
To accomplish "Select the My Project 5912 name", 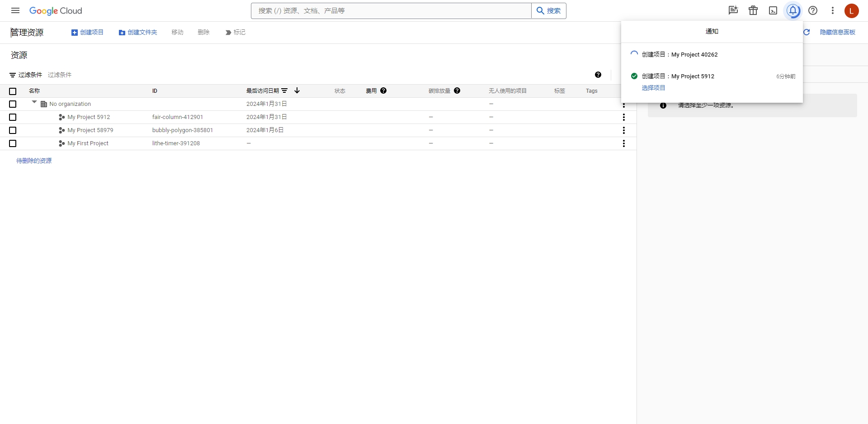I will coord(89,117).
